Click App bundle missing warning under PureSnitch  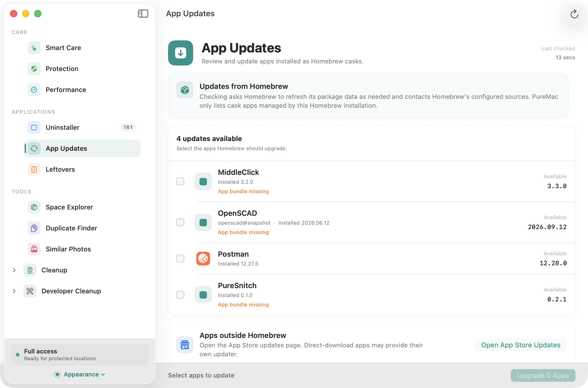[243, 305]
